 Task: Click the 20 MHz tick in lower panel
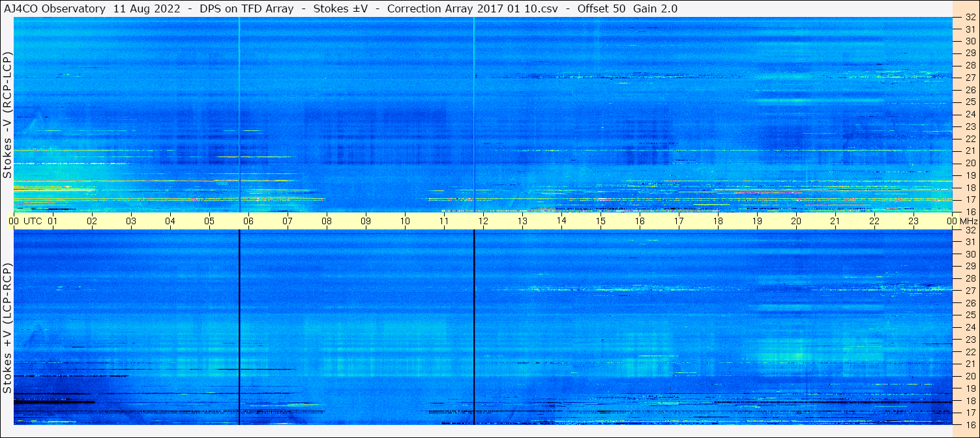[x=970, y=376]
